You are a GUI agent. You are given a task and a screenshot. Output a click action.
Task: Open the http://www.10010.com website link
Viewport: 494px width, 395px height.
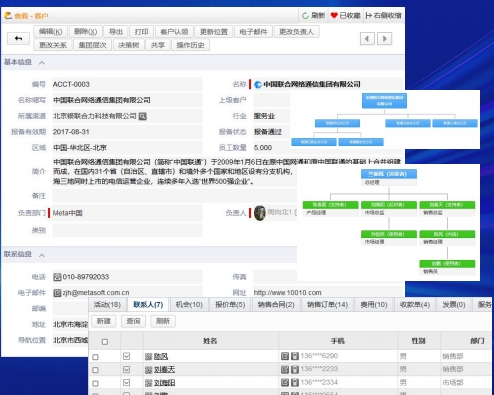pos(287,293)
